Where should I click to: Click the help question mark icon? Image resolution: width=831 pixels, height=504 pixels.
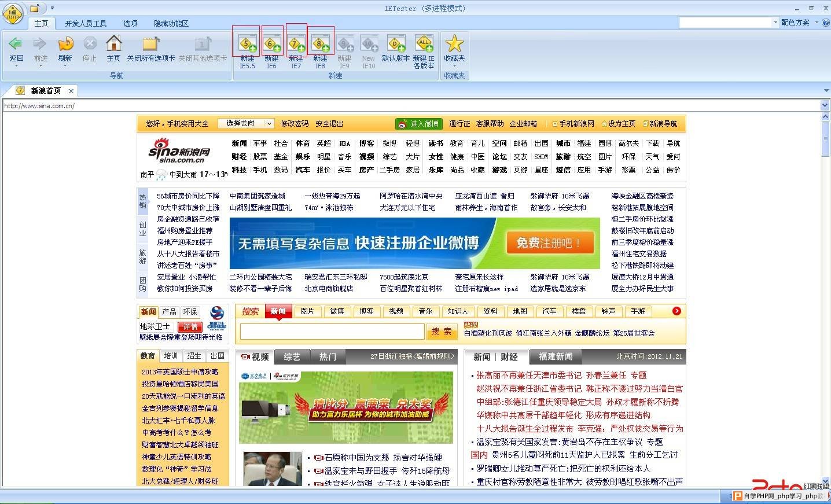pos(826,23)
